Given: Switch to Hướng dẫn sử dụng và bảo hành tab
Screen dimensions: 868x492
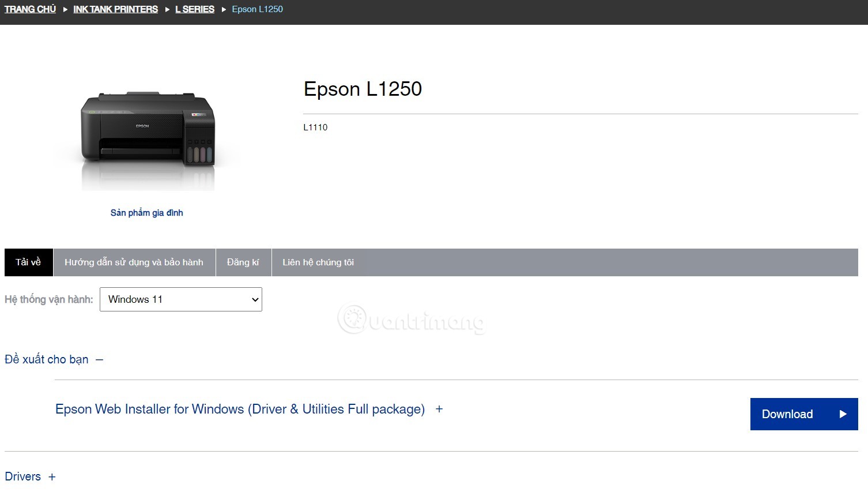Looking at the screenshot, I should point(134,262).
